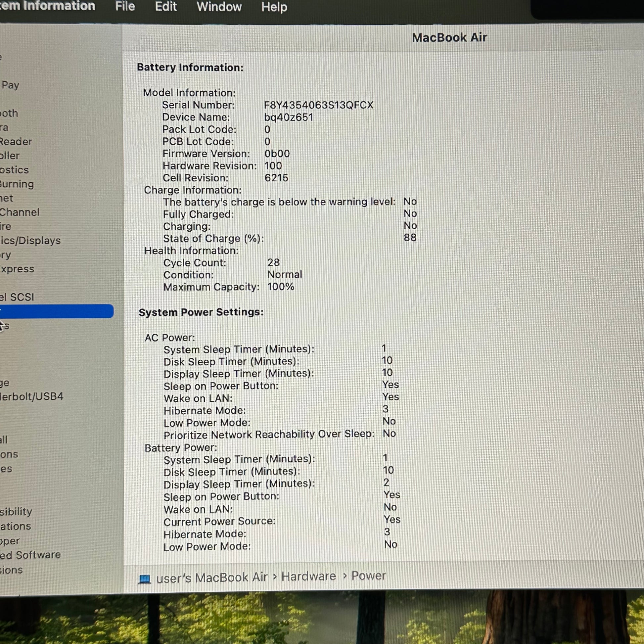Click the Pack Lot Code label
Viewport: 644px width, 644px height.
pos(199,129)
